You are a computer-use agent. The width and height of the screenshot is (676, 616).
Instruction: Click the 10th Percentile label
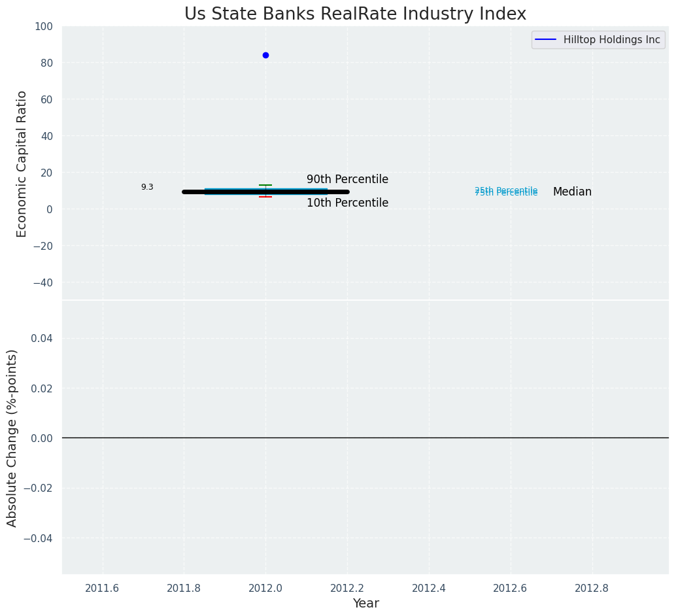pos(347,203)
